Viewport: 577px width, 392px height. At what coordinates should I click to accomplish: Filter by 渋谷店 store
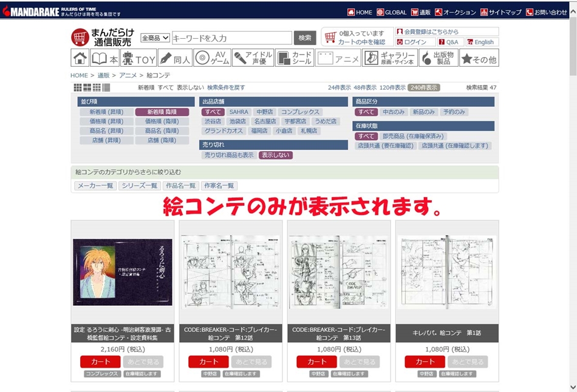tap(213, 121)
